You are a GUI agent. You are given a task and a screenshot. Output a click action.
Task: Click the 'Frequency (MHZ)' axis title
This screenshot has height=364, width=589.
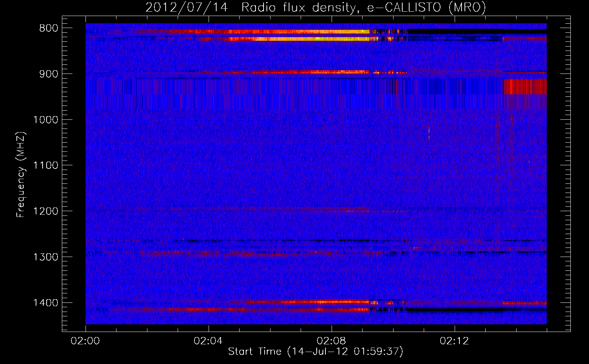pyautogui.click(x=21, y=175)
